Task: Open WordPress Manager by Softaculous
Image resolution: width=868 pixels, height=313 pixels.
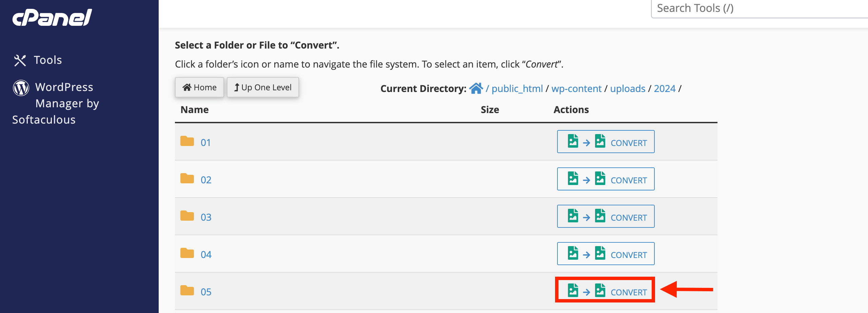Action: point(56,103)
